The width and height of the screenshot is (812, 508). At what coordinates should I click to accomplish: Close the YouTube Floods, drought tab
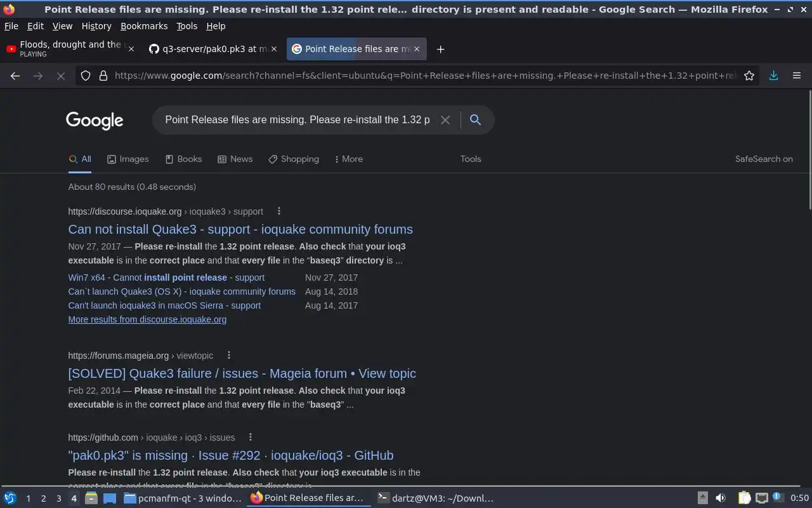(131, 49)
